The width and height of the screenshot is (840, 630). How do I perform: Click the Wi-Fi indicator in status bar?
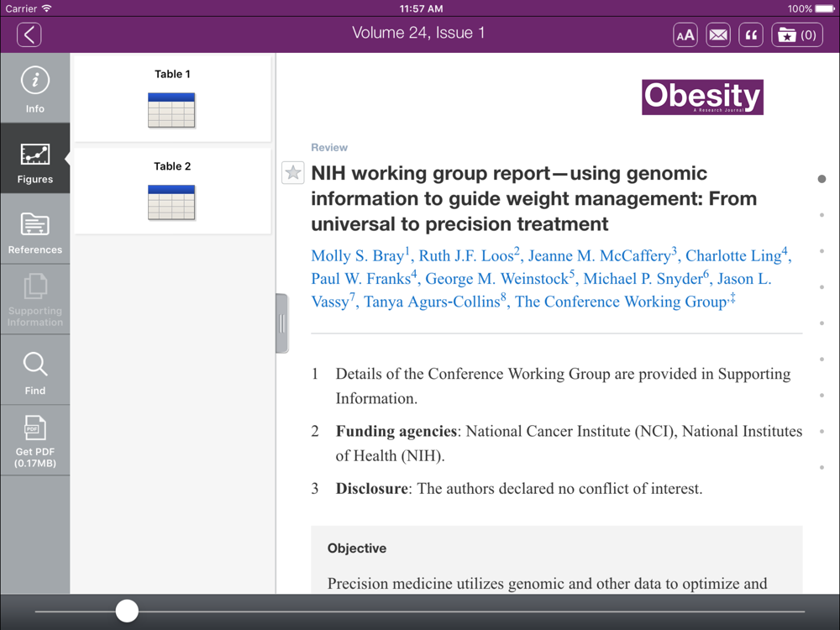coord(46,8)
